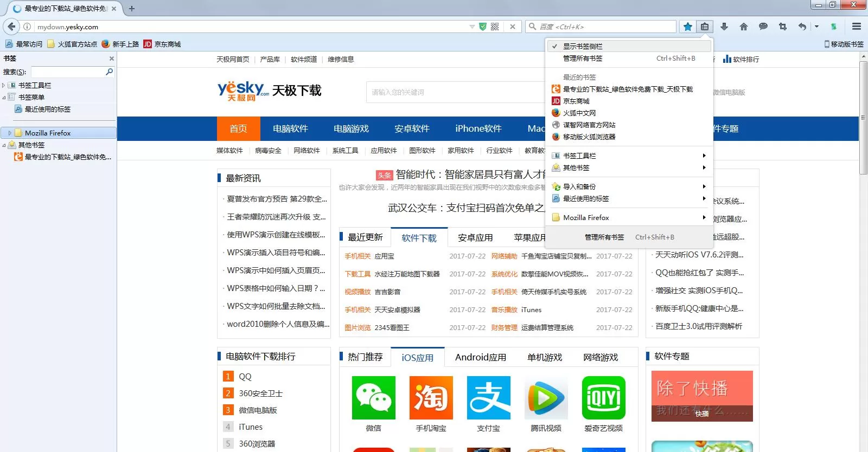868x452 pixels.
Task: Click the magnifier in sidebar search box
Action: pyautogui.click(x=109, y=72)
